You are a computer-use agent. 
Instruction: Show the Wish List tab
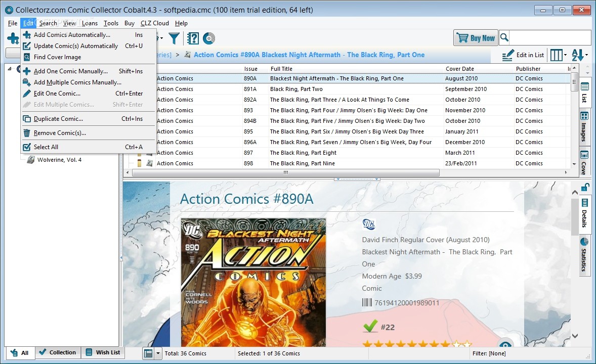pos(103,352)
